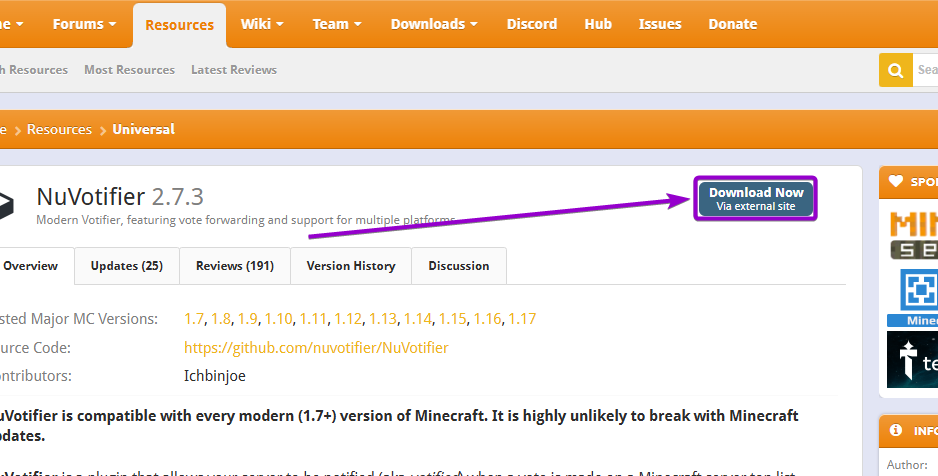
Task: Open Most Resources sub-navigation link
Action: pos(129,69)
